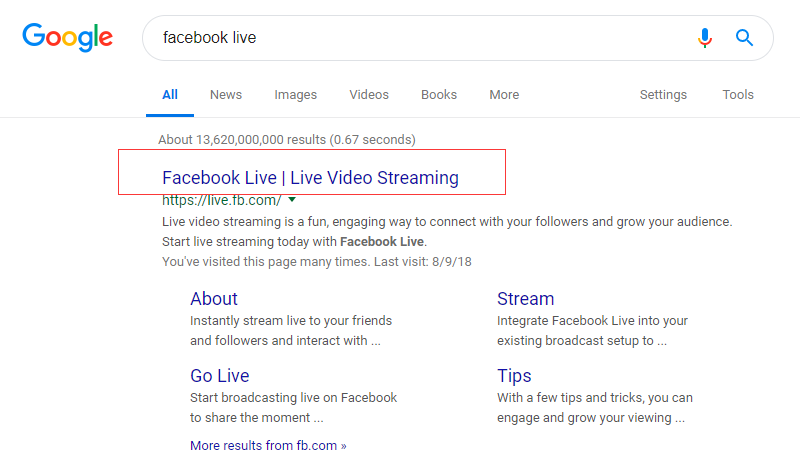Click snippet 'Start broadcasting live on Facebook'

[293, 398]
